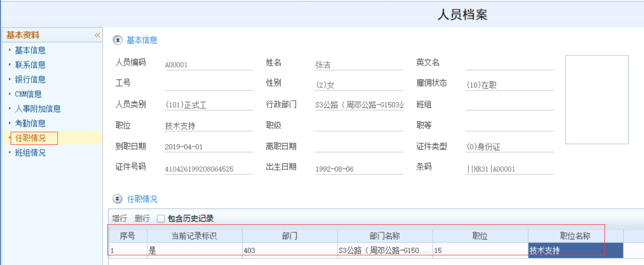Click the 到职日期 field showing 2019-04-01
The width and height of the screenshot is (644, 265).
(x=208, y=146)
